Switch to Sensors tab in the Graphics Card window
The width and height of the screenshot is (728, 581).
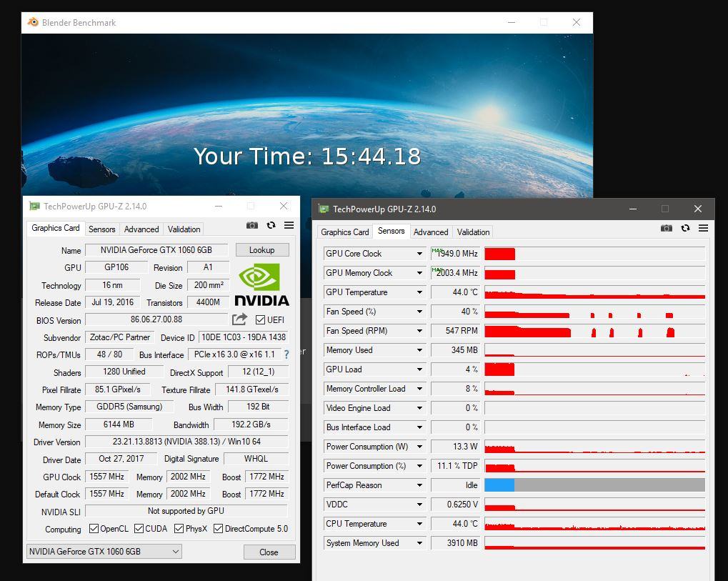pyautogui.click(x=101, y=229)
